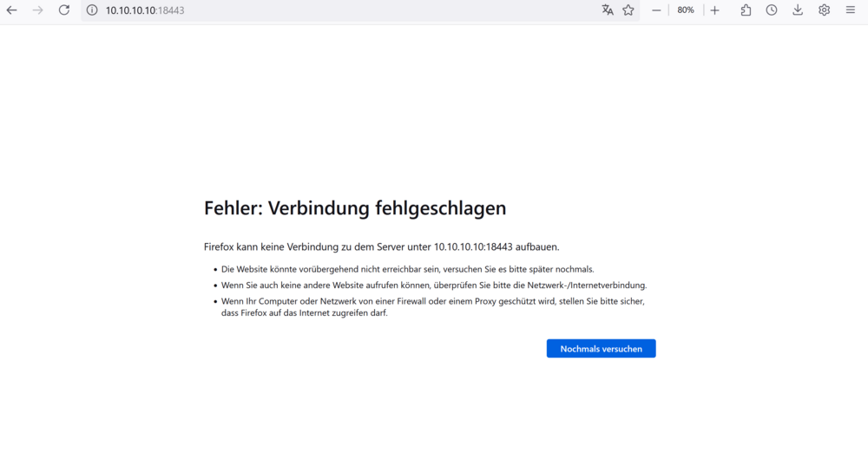Bookmark this page with the star
The width and height of the screenshot is (868, 473).
[628, 10]
